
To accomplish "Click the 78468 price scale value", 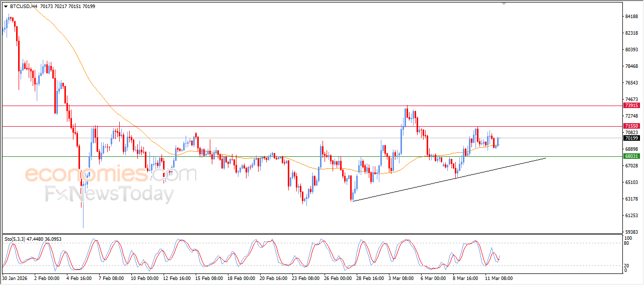I will click(x=631, y=66).
